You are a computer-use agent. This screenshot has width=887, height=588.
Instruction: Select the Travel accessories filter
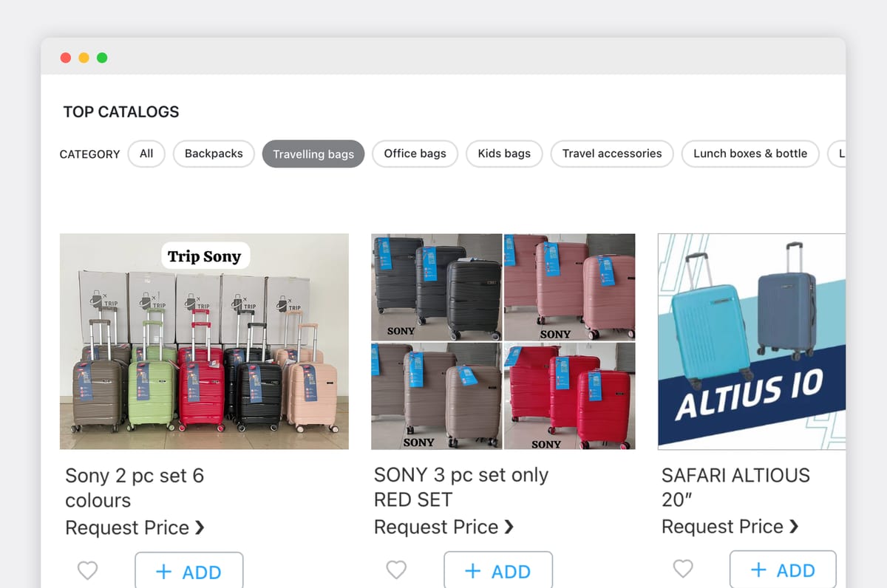pos(611,154)
